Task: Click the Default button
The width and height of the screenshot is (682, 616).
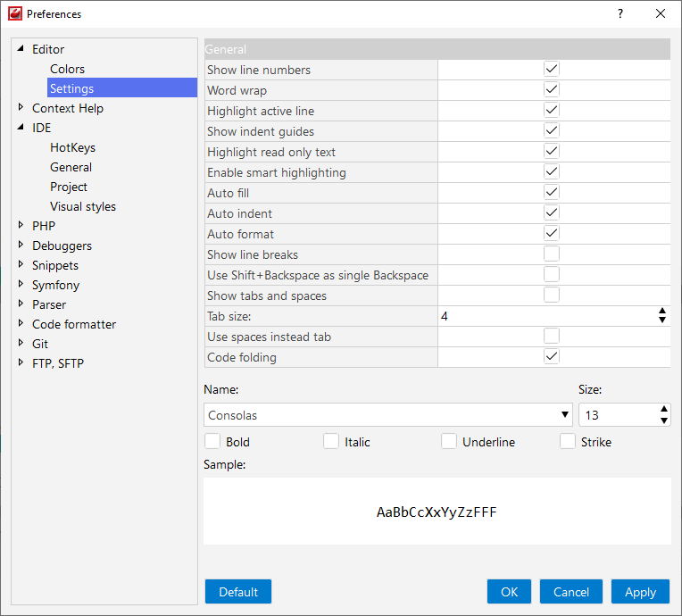Action: [x=238, y=592]
